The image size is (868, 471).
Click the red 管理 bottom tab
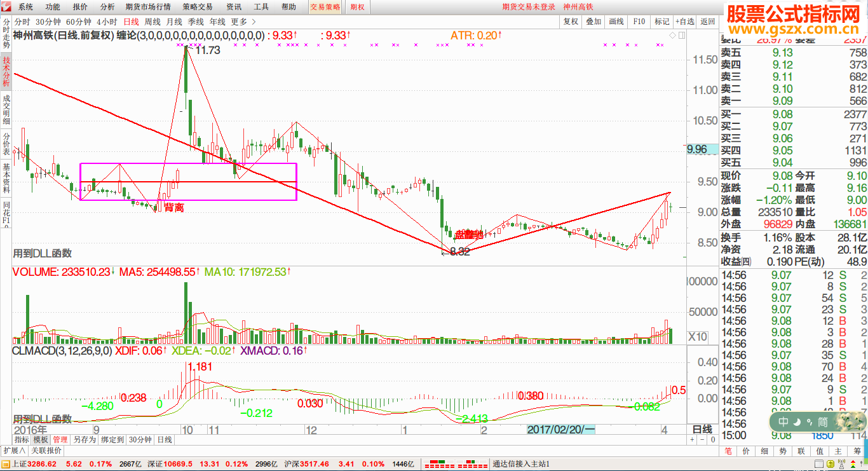point(60,440)
